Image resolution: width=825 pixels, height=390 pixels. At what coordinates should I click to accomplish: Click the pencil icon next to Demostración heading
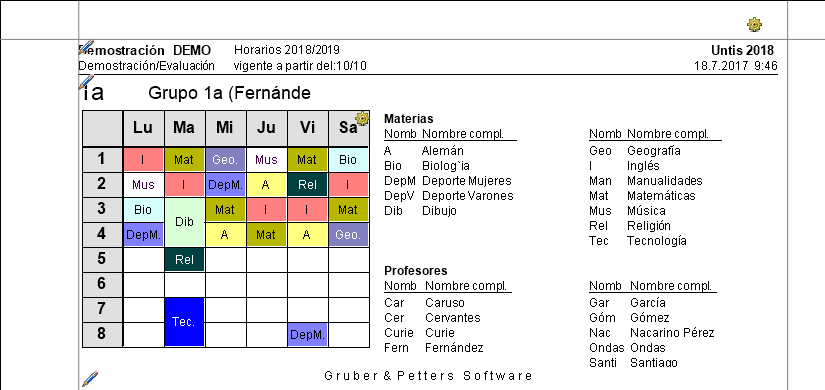(86, 47)
